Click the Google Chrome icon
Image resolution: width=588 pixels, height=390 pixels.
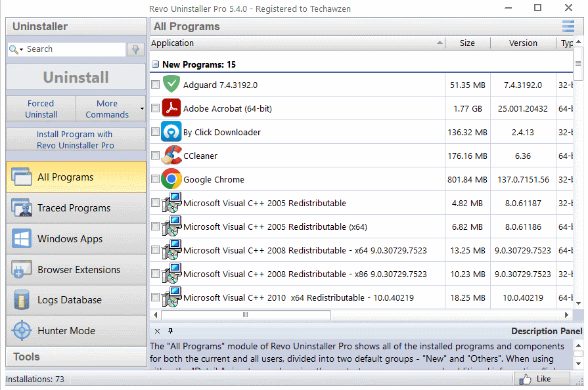coord(171,179)
